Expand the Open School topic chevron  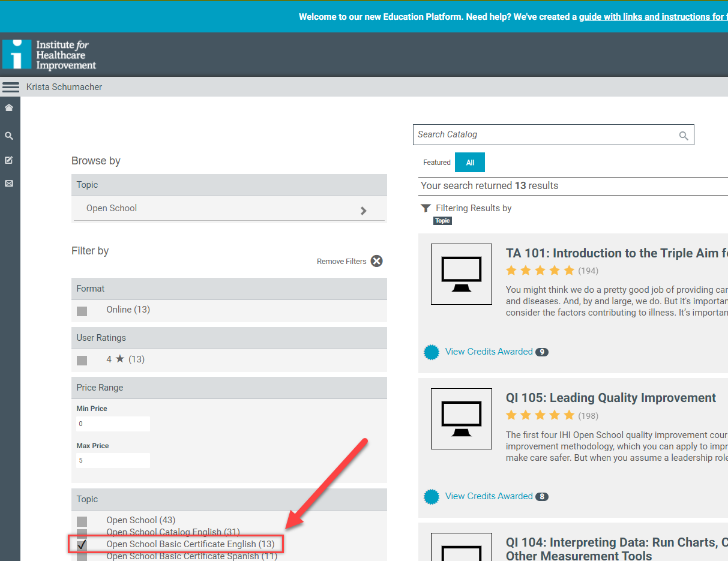pyautogui.click(x=363, y=211)
